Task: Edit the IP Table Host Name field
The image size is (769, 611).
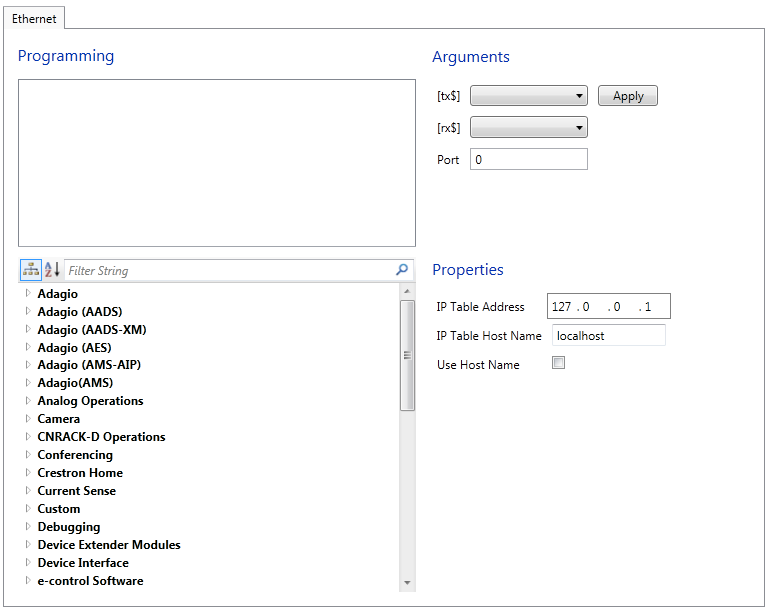Action: coord(609,335)
